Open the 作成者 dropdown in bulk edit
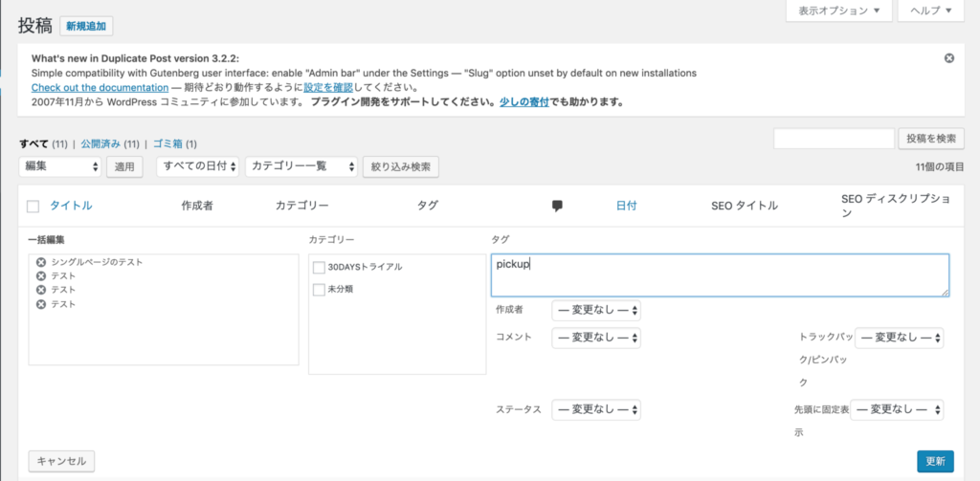 pos(595,311)
